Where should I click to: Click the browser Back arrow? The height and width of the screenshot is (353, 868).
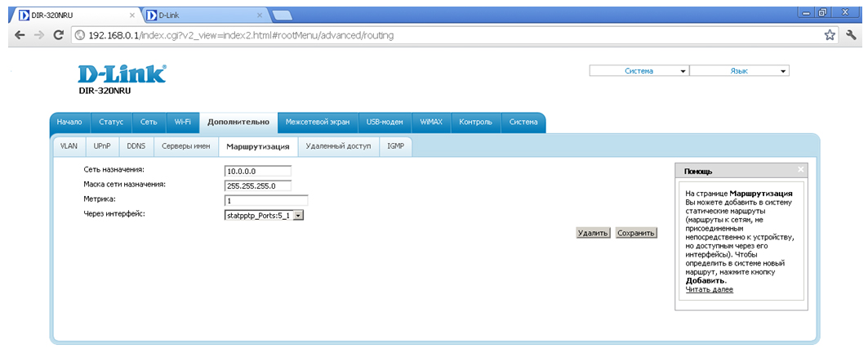pyautogui.click(x=19, y=35)
